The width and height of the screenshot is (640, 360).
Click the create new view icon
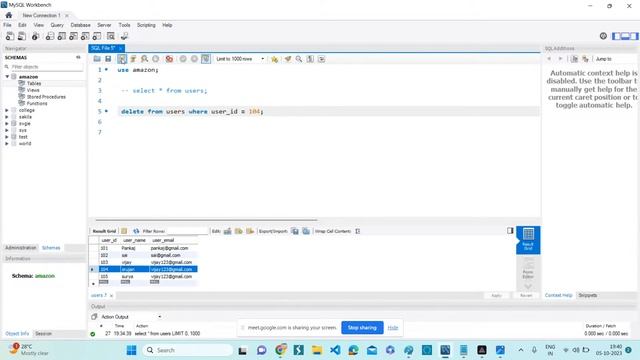click(x=73, y=36)
